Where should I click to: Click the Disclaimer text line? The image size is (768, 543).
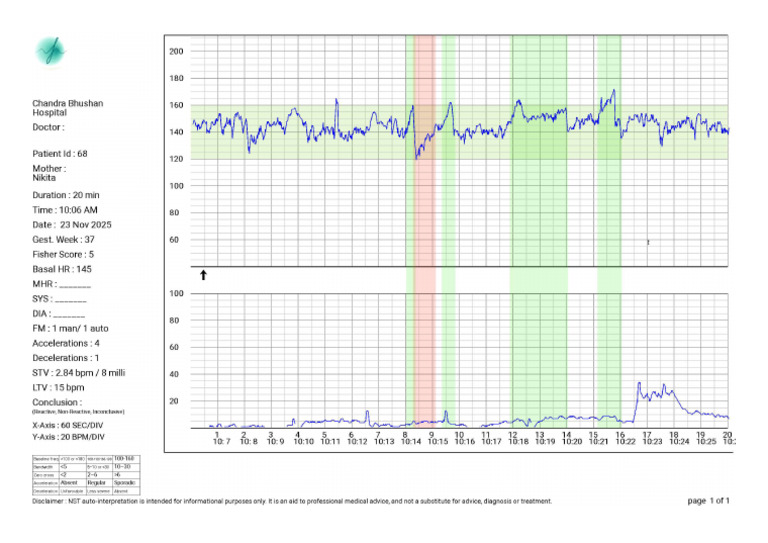292,501
